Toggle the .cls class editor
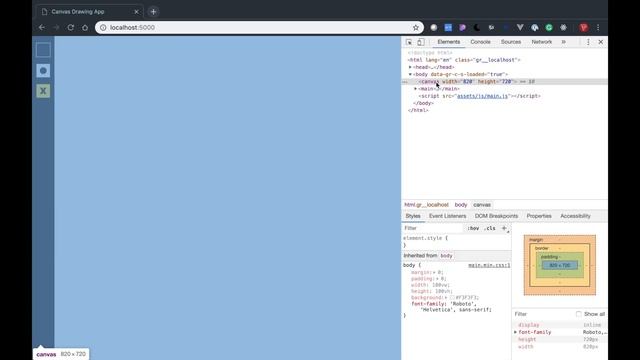The image size is (640, 360). 489,228
